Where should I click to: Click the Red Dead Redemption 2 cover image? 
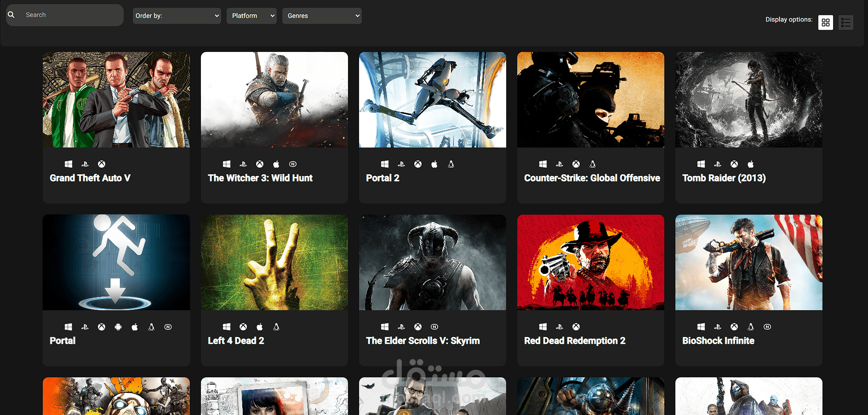pos(591,262)
